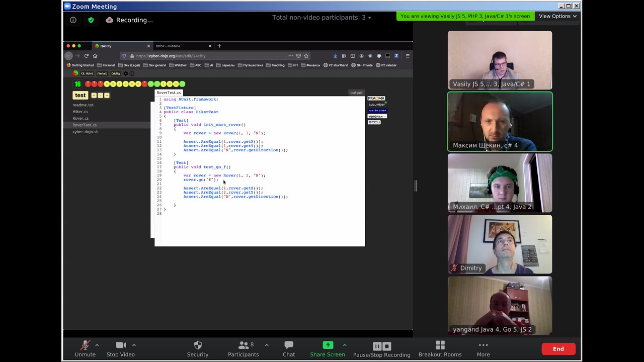Image resolution: width=644 pixels, height=362 pixels.
Task: Stop the recording with square button
Action: [x=387, y=346]
